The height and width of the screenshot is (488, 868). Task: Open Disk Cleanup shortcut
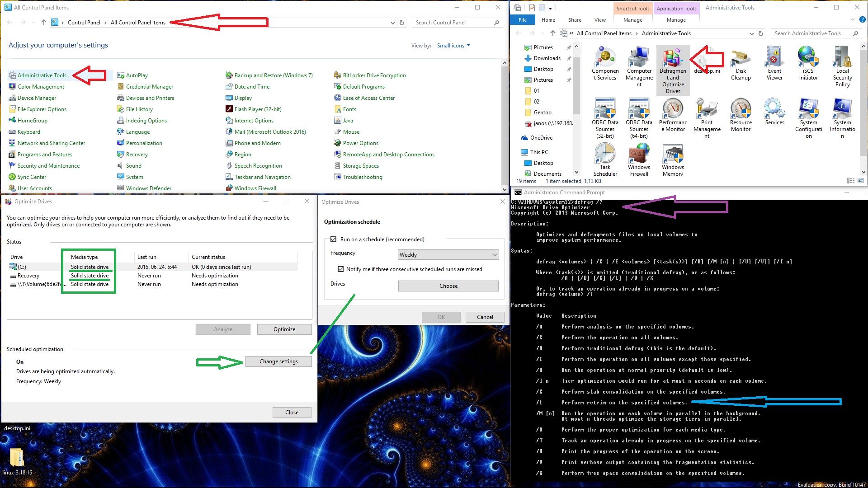coord(741,64)
